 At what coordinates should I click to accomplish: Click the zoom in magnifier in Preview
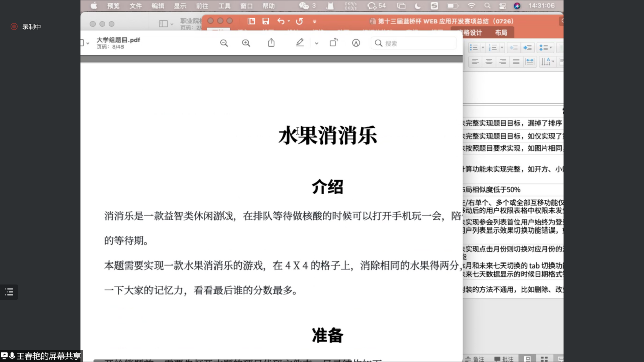(x=246, y=43)
